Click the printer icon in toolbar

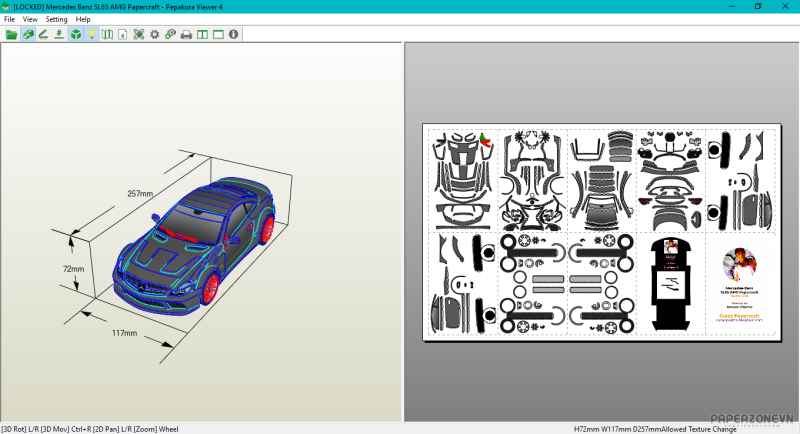coord(186,34)
